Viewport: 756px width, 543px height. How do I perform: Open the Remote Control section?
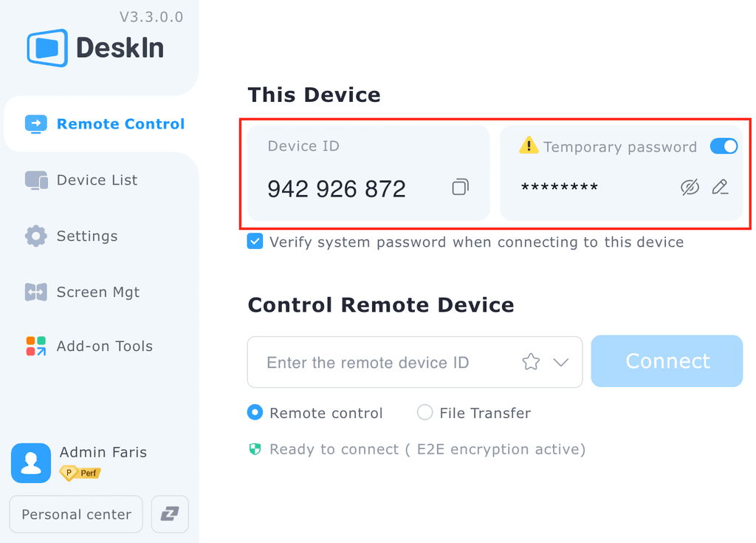point(120,123)
